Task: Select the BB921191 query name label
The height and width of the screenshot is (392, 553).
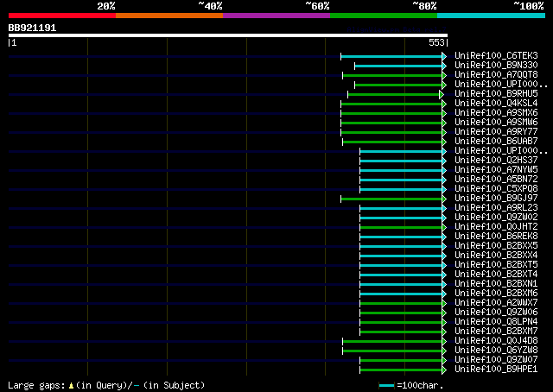Action: 32,28
